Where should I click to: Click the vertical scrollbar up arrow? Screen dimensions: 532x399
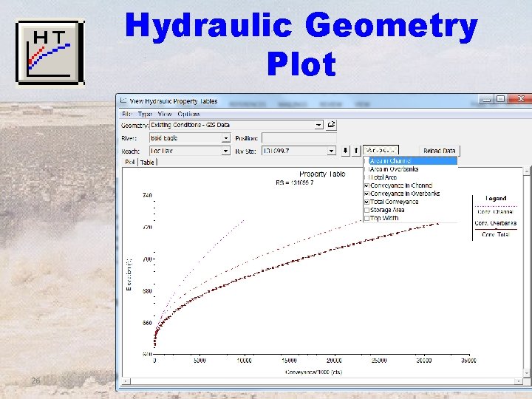click(x=527, y=171)
